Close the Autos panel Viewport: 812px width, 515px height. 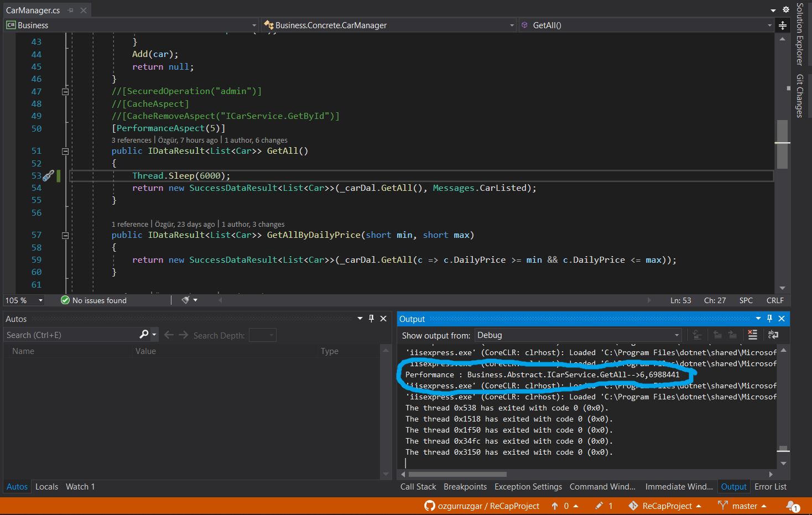click(x=383, y=319)
